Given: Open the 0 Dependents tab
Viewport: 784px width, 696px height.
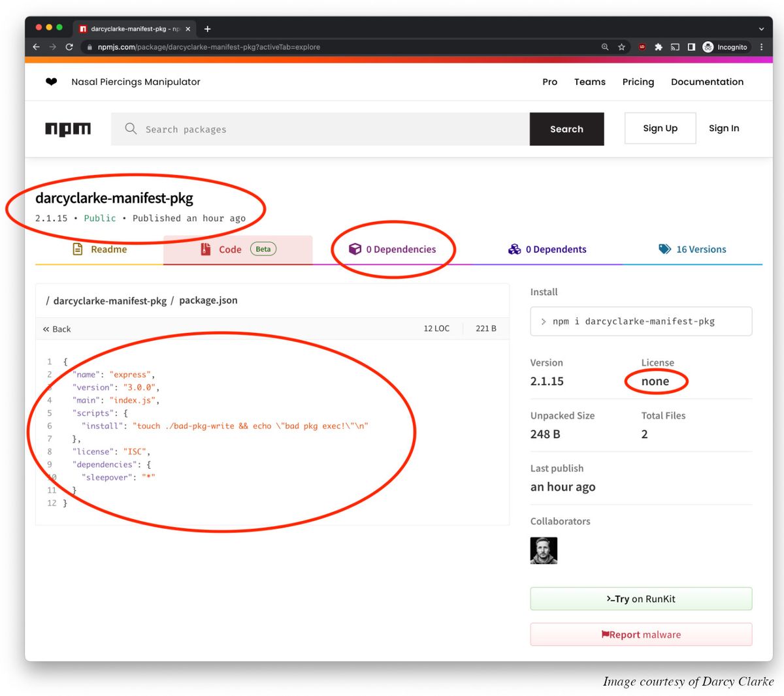Looking at the screenshot, I should (x=547, y=249).
